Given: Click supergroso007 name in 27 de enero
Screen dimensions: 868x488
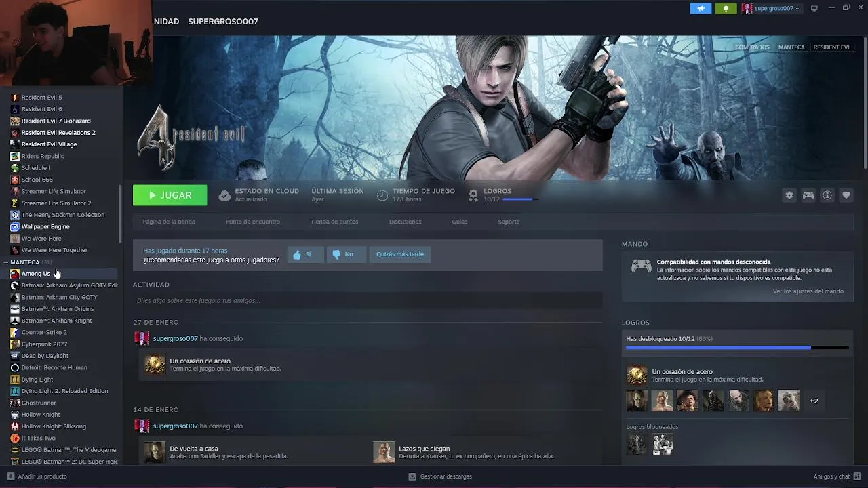Looking at the screenshot, I should pyautogui.click(x=176, y=338).
